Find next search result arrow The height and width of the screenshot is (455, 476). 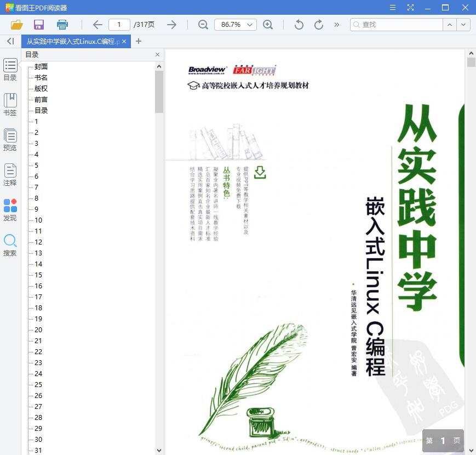463,25
